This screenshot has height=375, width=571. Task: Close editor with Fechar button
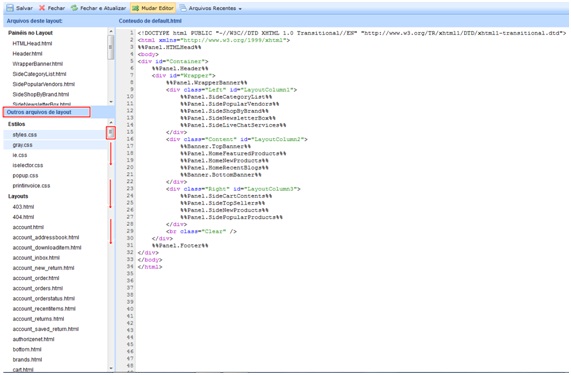[52, 8]
